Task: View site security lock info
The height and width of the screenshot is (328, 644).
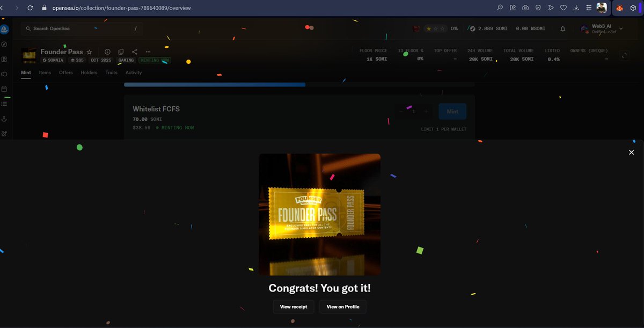Action: point(45,8)
